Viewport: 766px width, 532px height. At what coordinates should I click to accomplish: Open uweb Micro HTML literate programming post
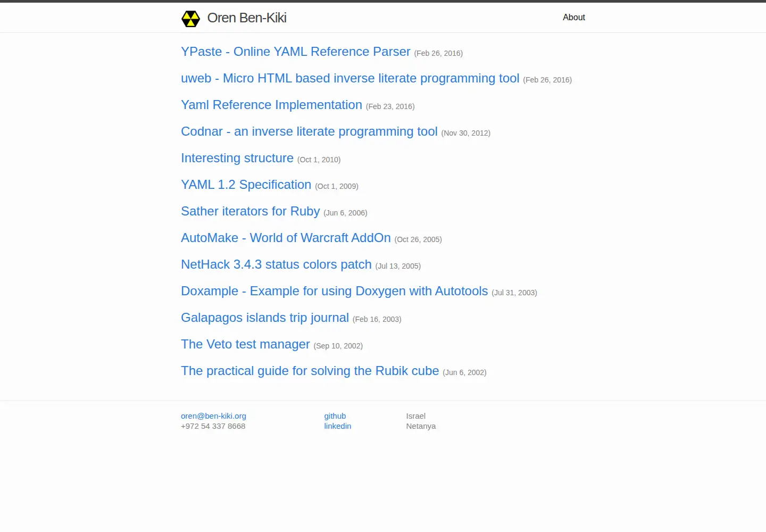coord(350,78)
